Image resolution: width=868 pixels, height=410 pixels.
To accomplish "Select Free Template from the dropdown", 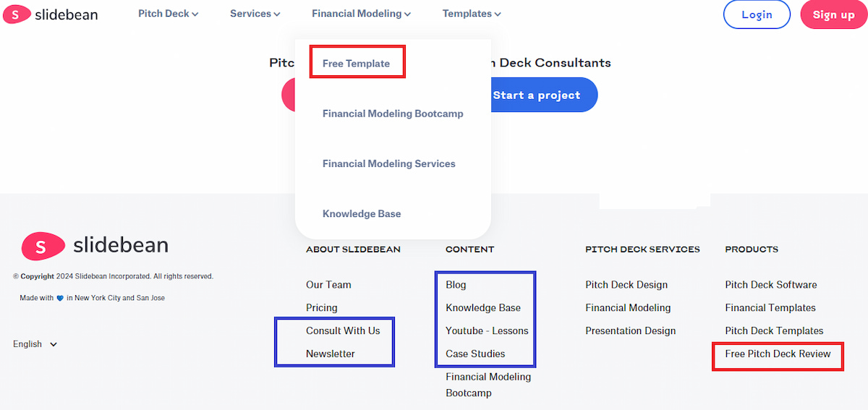I will [356, 64].
